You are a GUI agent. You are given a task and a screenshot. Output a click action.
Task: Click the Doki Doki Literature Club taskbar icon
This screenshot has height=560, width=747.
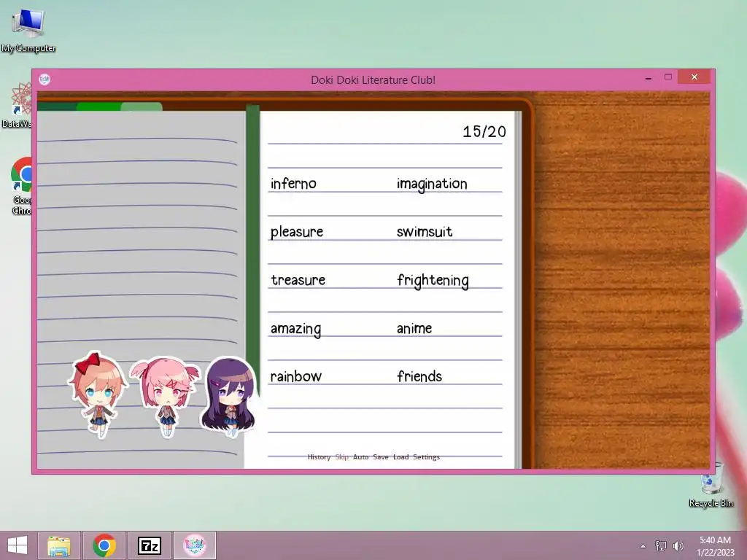point(194,545)
